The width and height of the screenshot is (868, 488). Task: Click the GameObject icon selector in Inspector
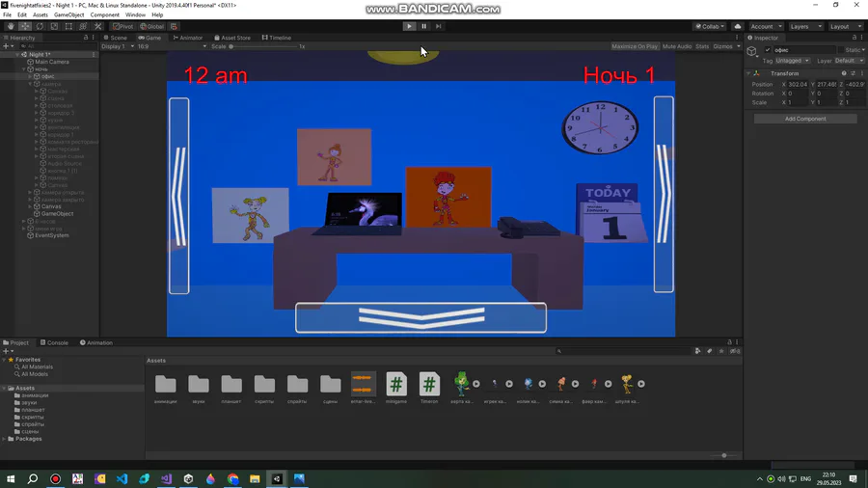click(x=752, y=51)
